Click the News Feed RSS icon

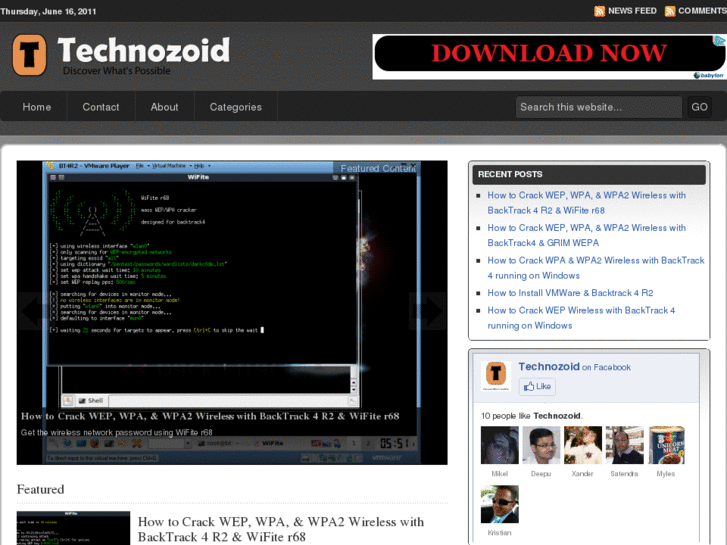599,11
